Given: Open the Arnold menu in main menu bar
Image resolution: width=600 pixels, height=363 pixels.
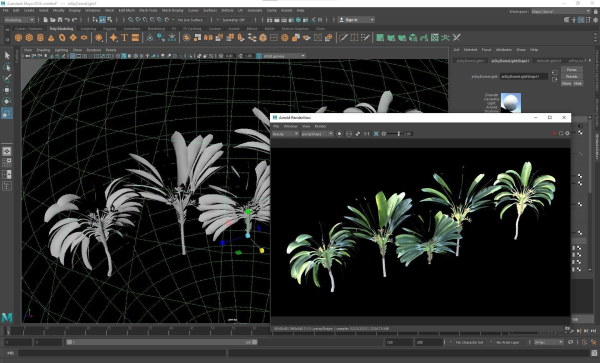Looking at the screenshot, I should pos(287,10).
